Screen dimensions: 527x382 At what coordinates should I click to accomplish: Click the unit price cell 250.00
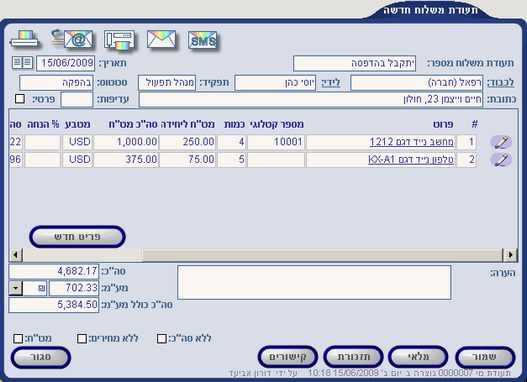(187, 142)
